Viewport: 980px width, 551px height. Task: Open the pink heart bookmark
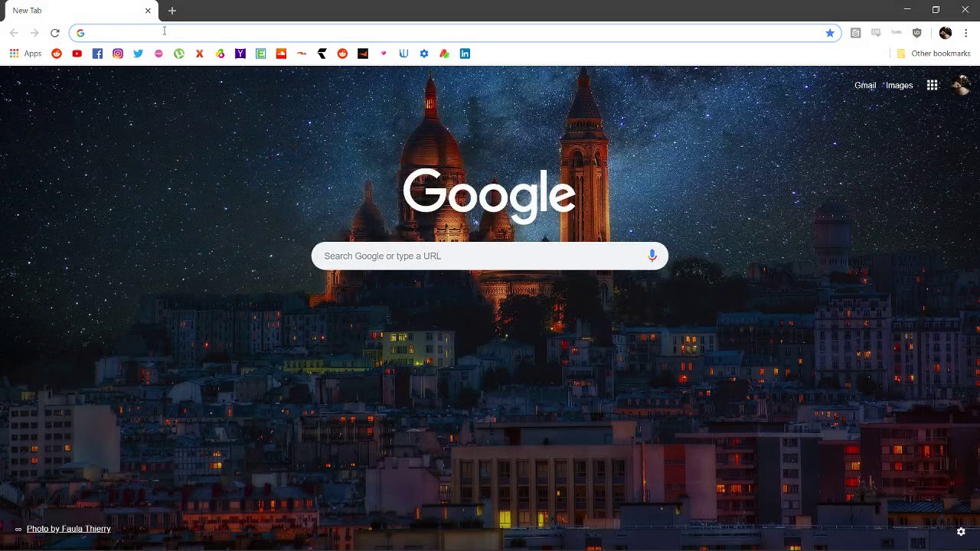click(x=383, y=54)
